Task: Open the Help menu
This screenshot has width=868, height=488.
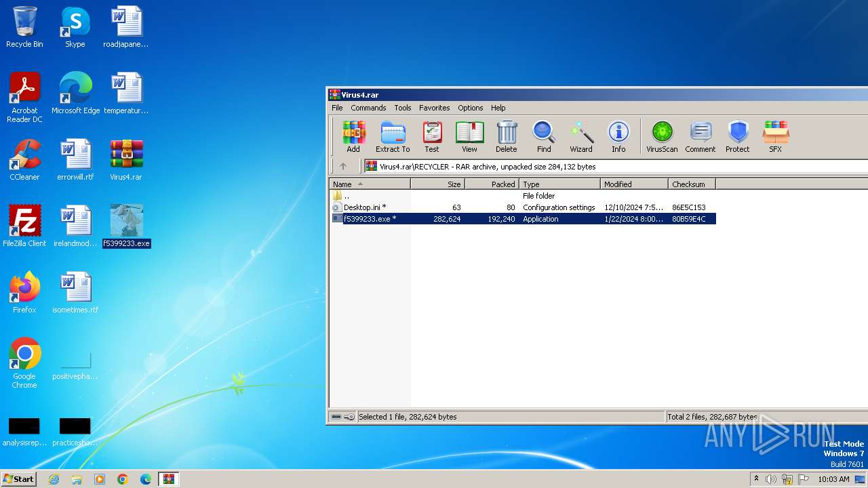Action: [498, 108]
